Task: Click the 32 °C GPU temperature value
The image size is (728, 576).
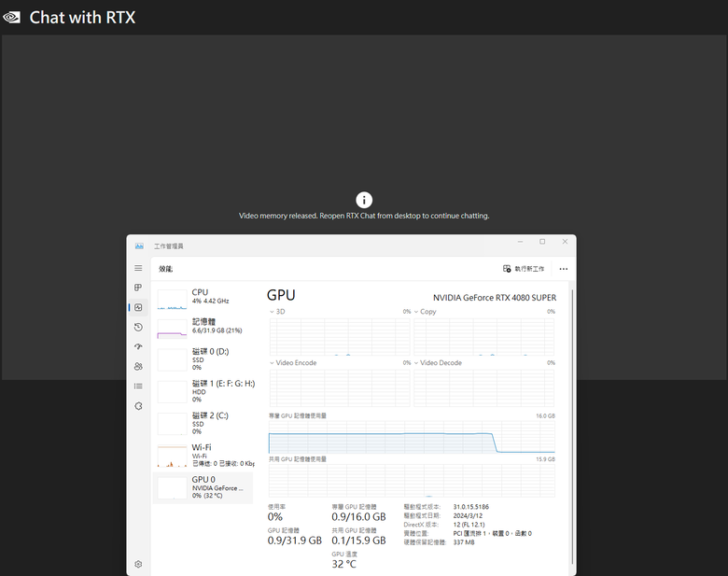Action: tap(344, 565)
